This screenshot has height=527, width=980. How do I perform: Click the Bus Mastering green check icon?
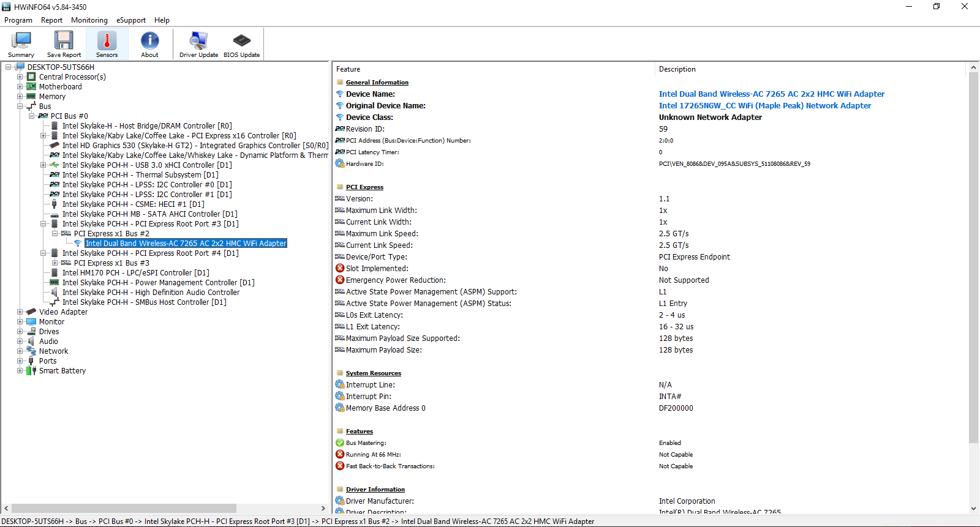coord(340,443)
